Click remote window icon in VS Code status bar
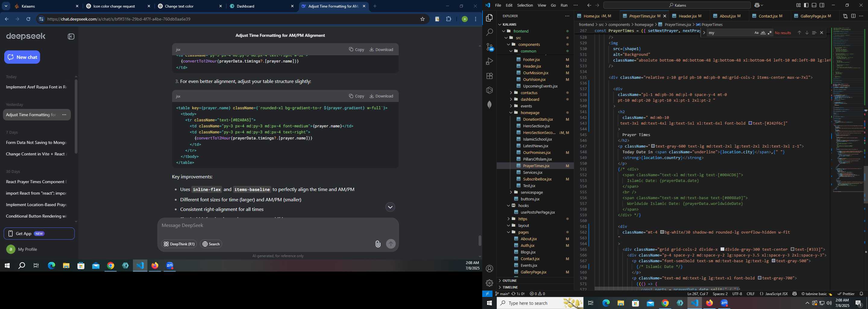Viewport: 868px width, 309px height. pos(487,294)
